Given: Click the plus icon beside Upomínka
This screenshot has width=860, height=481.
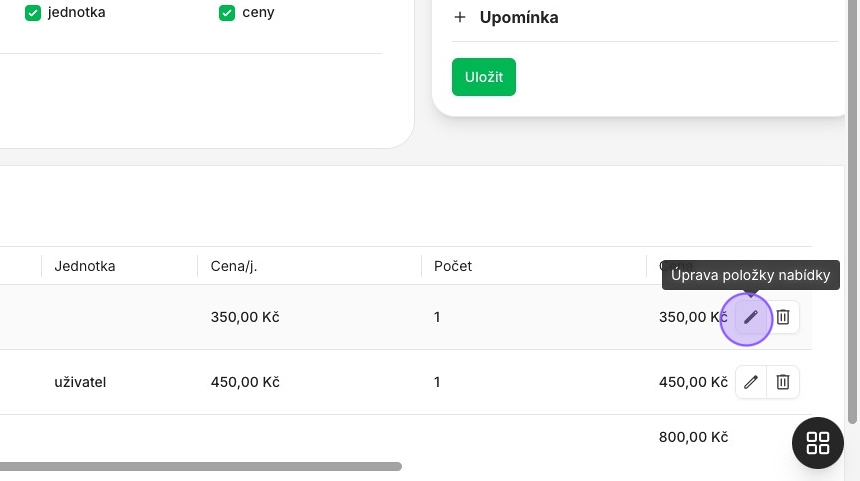Looking at the screenshot, I should pyautogui.click(x=460, y=18).
